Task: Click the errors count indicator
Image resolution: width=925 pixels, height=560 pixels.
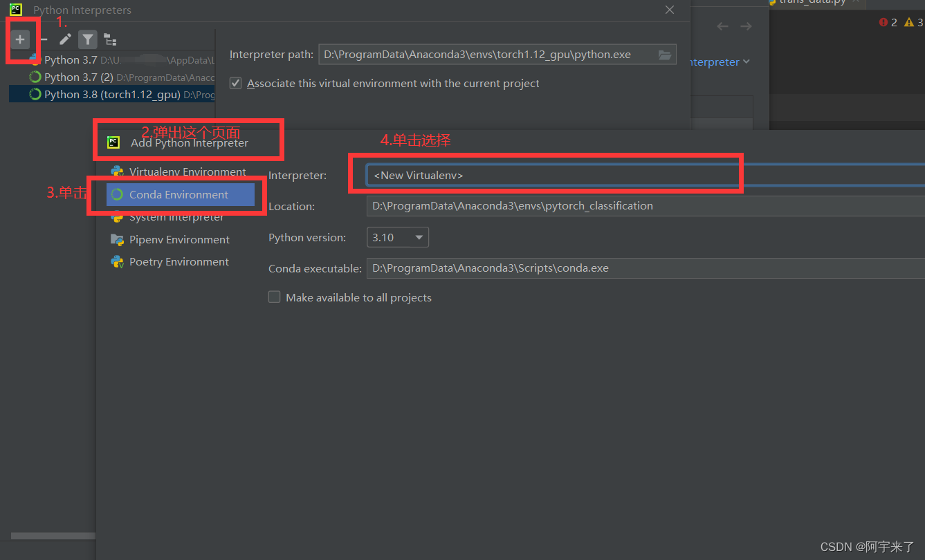Action: pyautogui.click(x=888, y=22)
